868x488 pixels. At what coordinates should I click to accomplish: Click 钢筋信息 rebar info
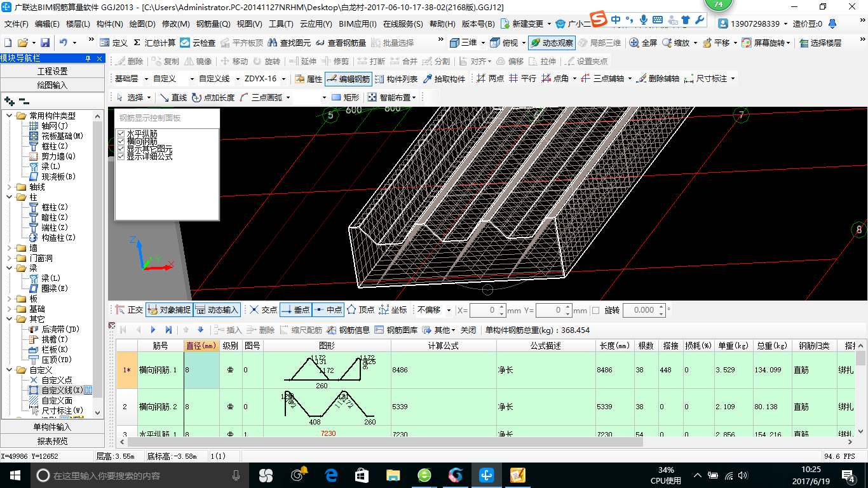pos(348,330)
